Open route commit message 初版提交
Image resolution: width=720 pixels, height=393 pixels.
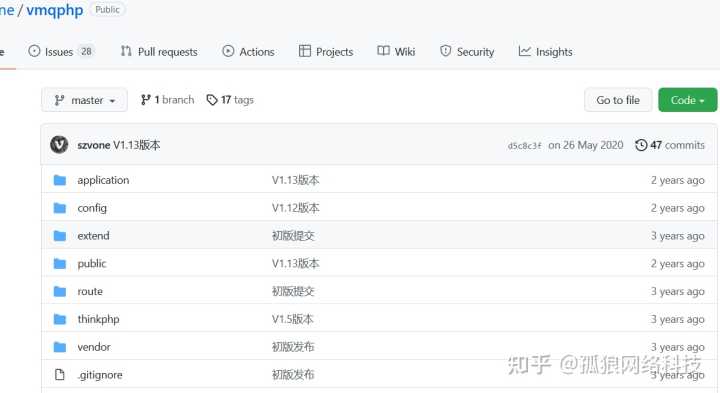pos(293,291)
